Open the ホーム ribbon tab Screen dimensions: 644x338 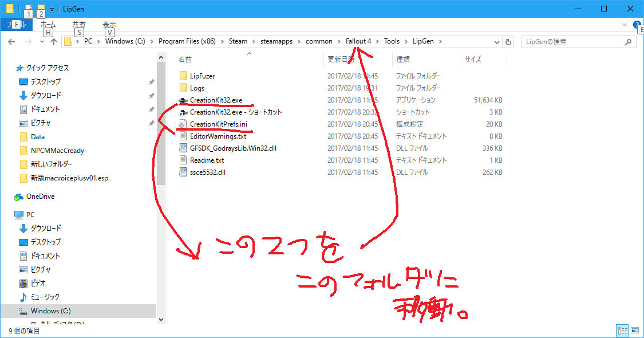pyautogui.click(x=48, y=25)
